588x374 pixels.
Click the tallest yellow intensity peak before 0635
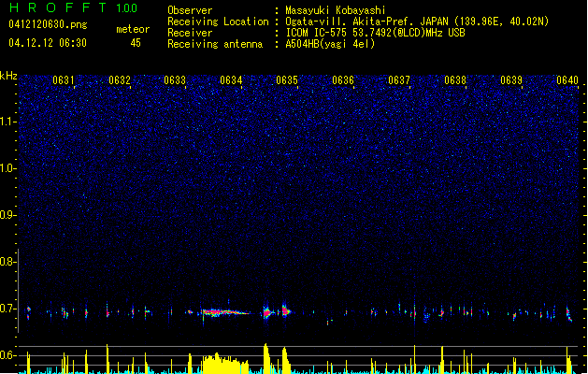click(x=265, y=358)
